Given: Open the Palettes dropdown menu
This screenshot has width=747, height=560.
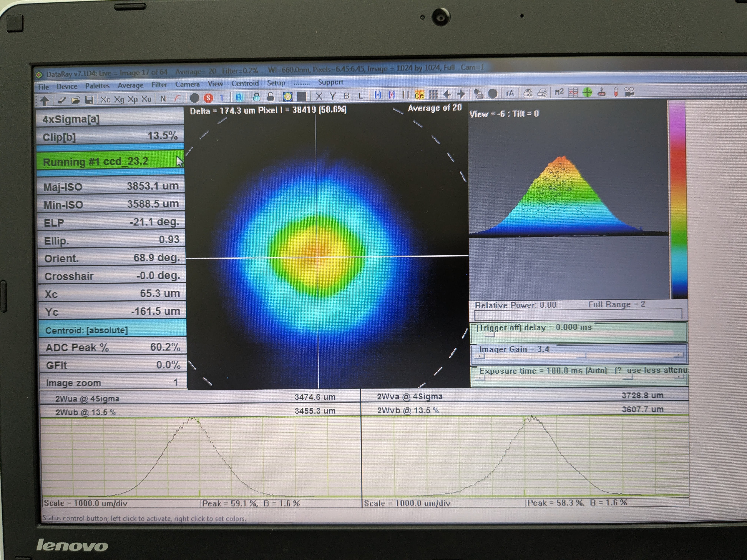Looking at the screenshot, I should coord(97,86).
